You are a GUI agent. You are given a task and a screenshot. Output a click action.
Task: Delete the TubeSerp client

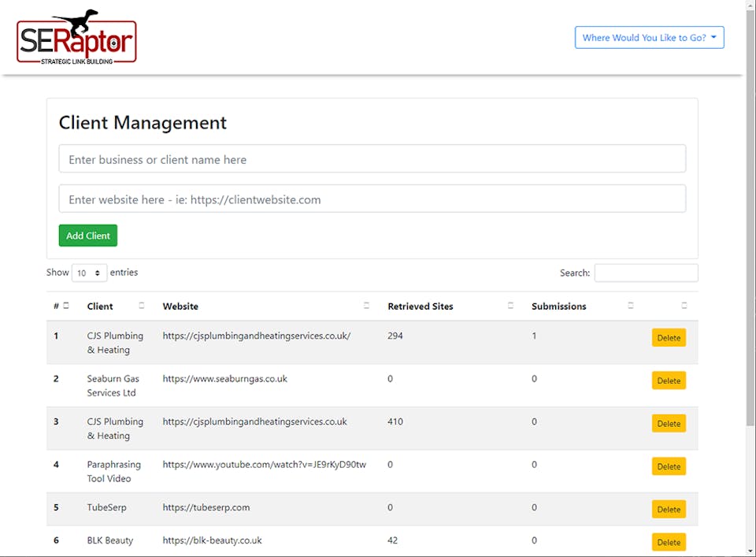tap(669, 509)
